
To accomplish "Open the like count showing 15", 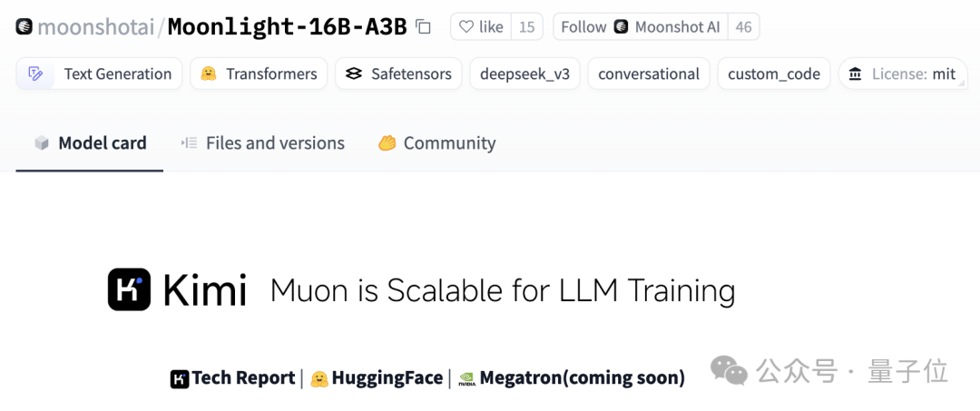I will pyautogui.click(x=527, y=27).
